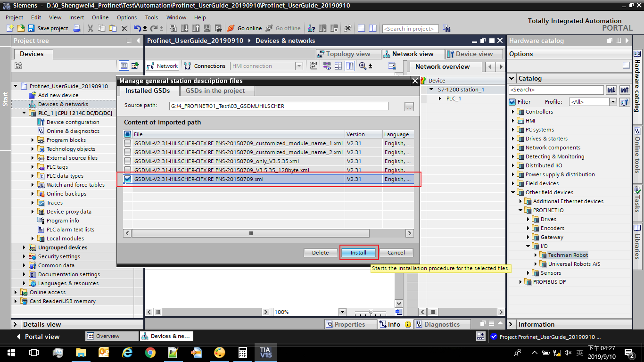
Task: Click the Copy icon in toolbar
Action: pyautogui.click(x=101, y=28)
